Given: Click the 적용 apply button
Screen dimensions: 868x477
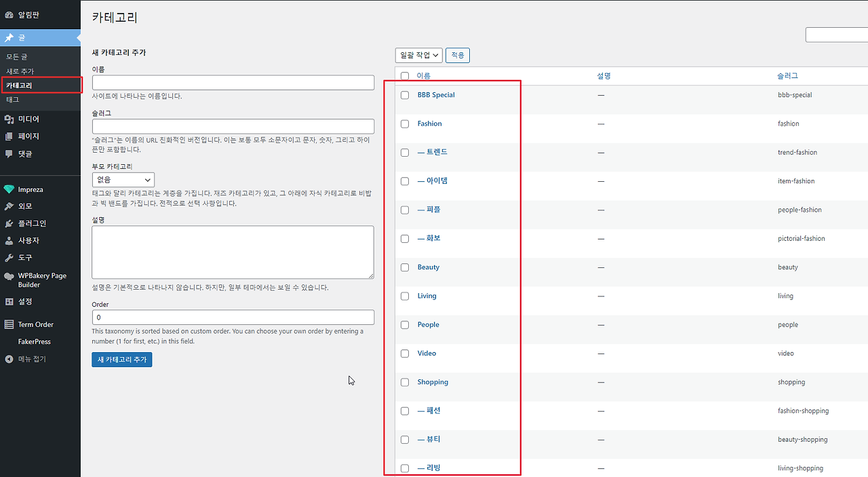Looking at the screenshot, I should click(x=458, y=55).
